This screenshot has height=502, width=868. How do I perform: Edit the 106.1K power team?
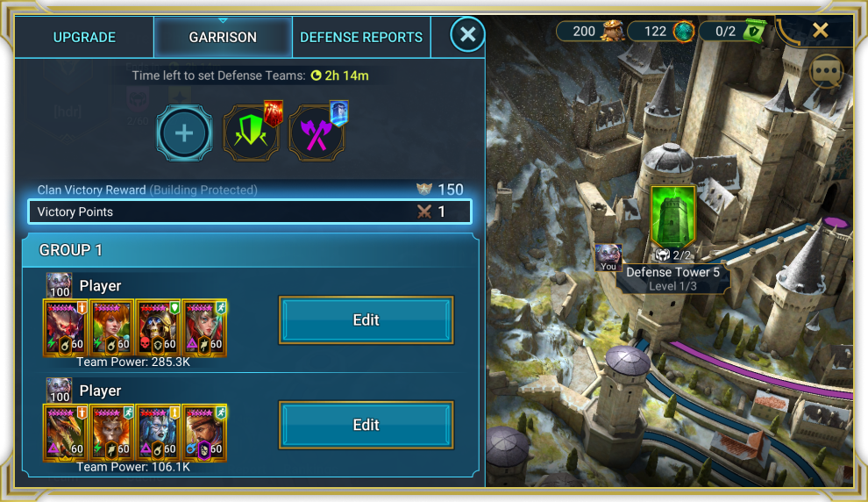(x=366, y=425)
